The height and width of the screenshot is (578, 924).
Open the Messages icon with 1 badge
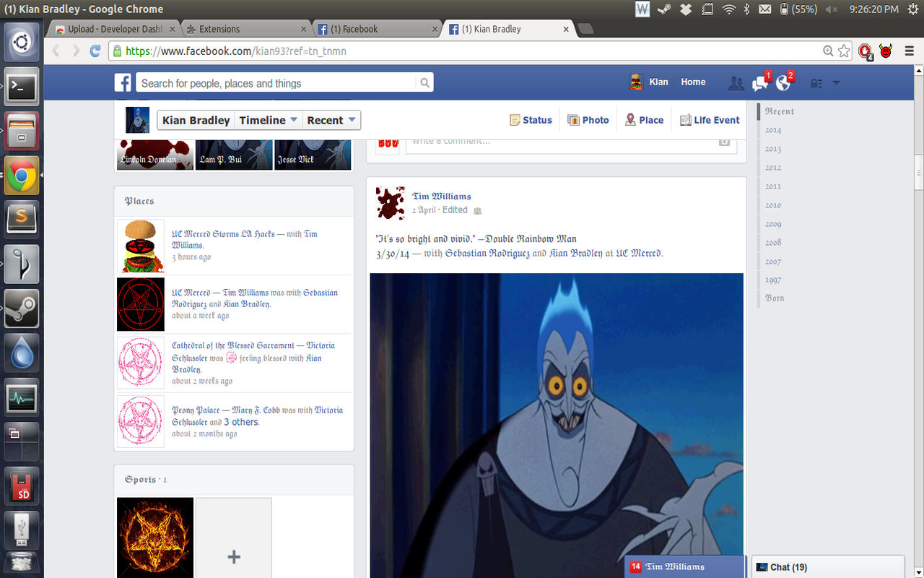759,83
